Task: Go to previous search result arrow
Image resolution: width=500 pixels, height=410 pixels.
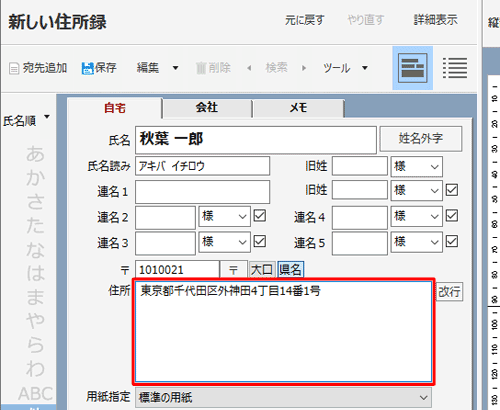Action: click(x=249, y=68)
